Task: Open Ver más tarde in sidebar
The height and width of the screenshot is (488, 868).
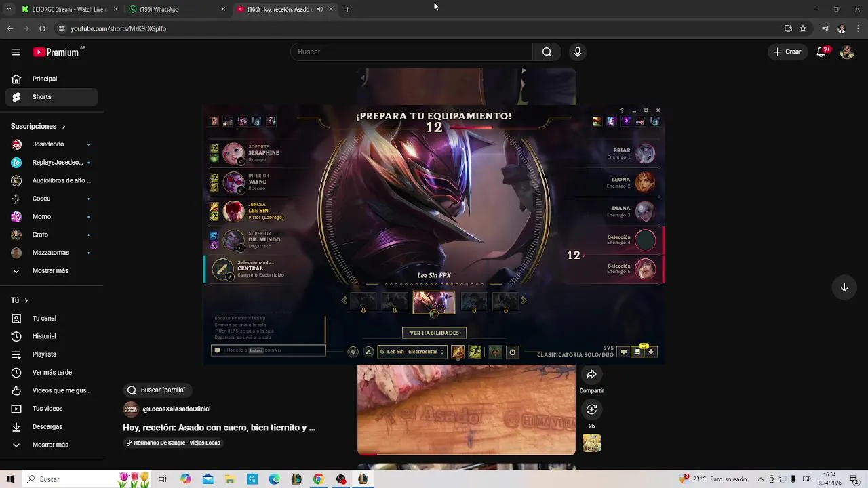Action: tap(52, 372)
